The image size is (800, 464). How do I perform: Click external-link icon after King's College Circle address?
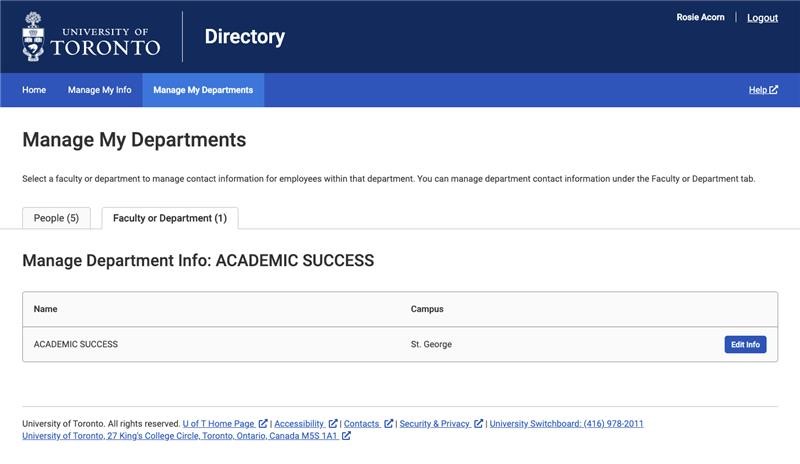pos(346,435)
